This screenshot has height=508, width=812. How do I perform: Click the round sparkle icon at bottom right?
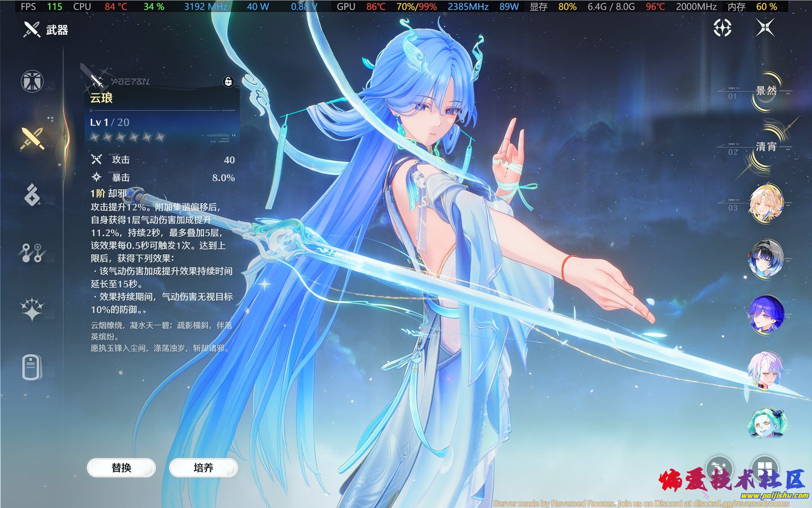click(720, 469)
